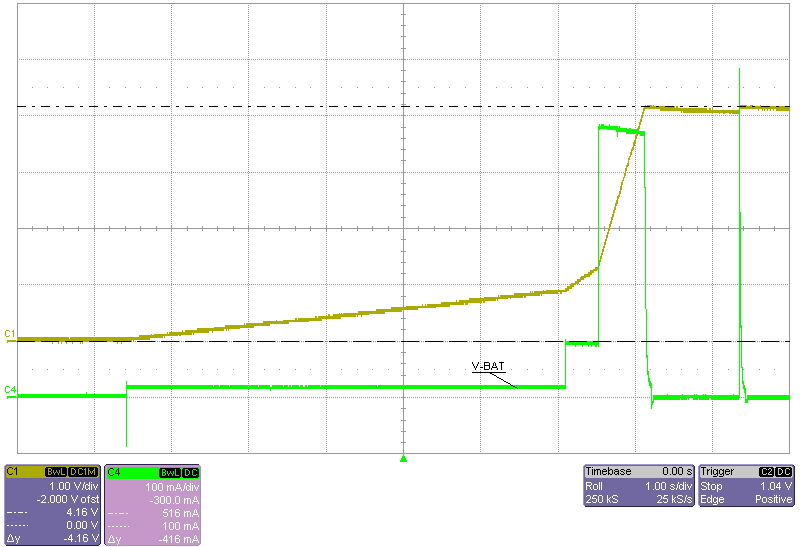Select the C4 ground level marker on grid
This screenshot has width=800, height=547.
[10, 391]
